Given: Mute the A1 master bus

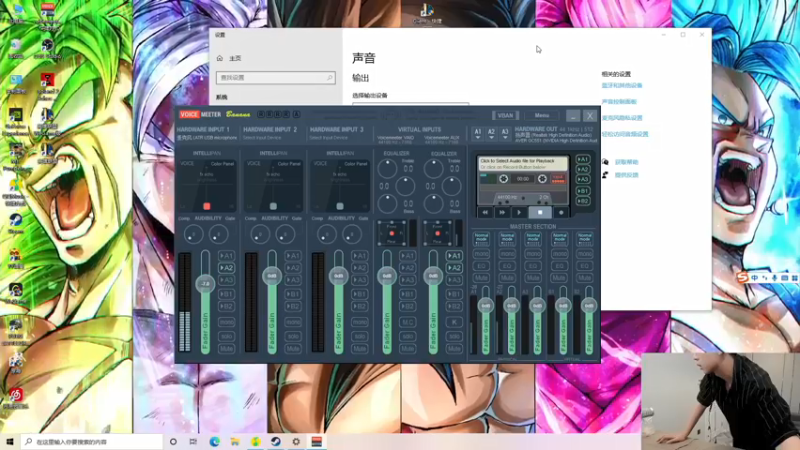Looking at the screenshot, I should 481,278.
